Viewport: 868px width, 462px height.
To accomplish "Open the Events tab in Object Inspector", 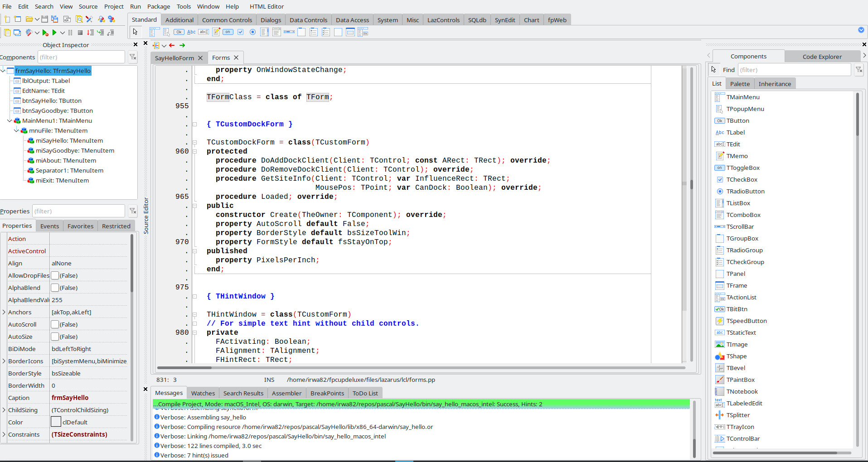I will tap(49, 226).
